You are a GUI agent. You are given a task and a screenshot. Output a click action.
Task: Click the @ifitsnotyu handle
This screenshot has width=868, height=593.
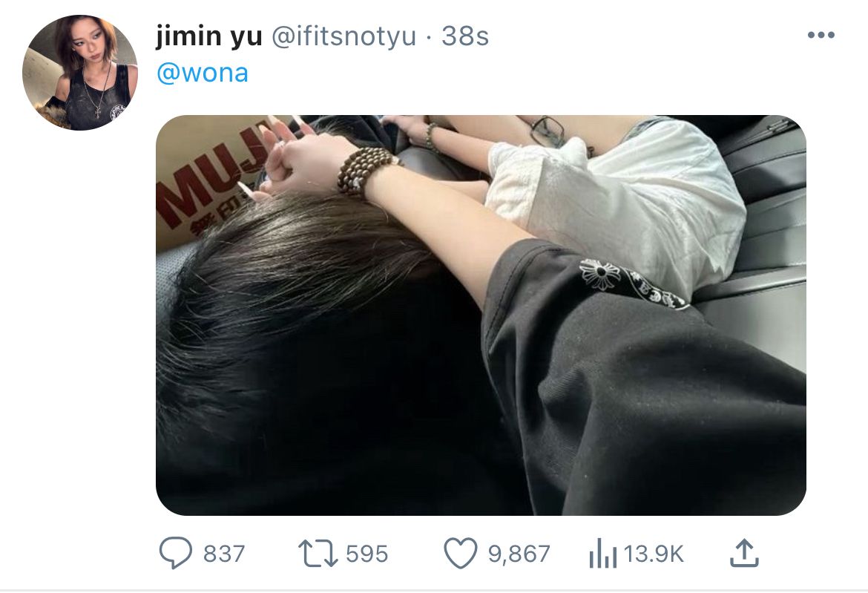click(343, 36)
